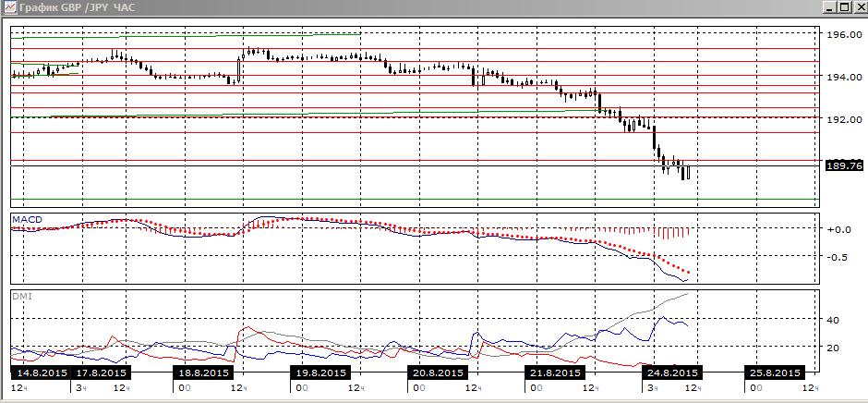
Task: Click the 14.8.2015 date marker
Action: (x=40, y=372)
